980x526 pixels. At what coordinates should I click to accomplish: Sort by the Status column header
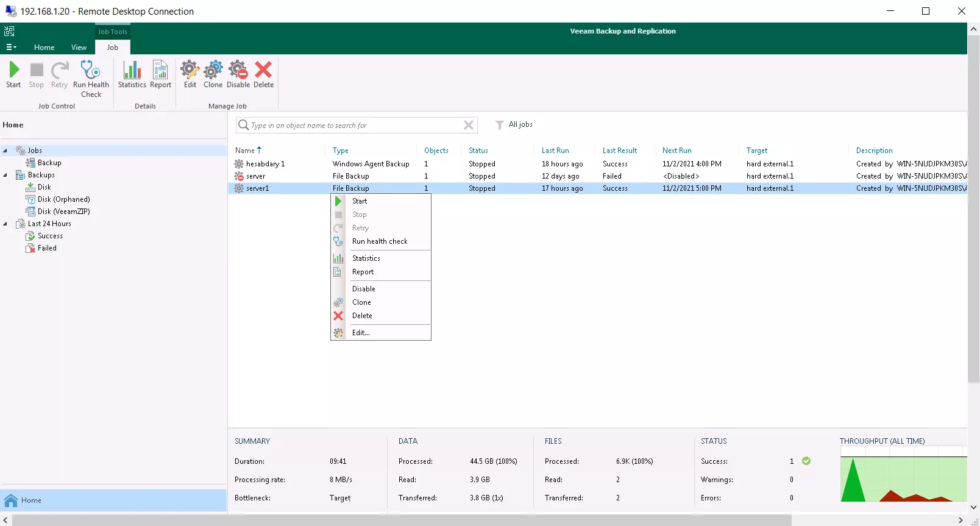tap(478, 151)
